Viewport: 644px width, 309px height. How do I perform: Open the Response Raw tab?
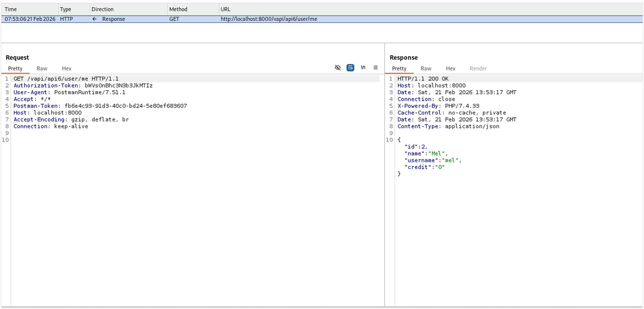pos(426,68)
